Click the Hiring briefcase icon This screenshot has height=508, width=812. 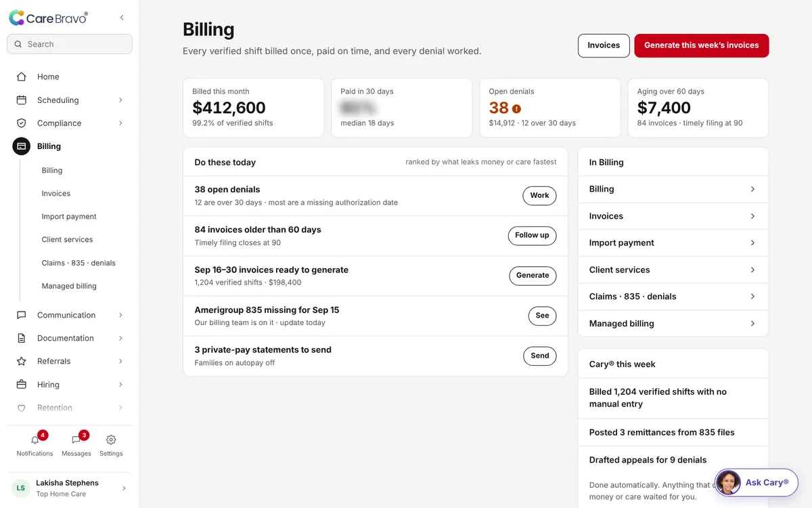click(x=22, y=384)
